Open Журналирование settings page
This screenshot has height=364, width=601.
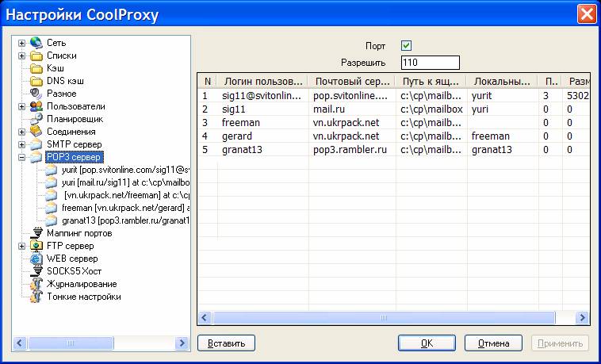[x=82, y=284]
